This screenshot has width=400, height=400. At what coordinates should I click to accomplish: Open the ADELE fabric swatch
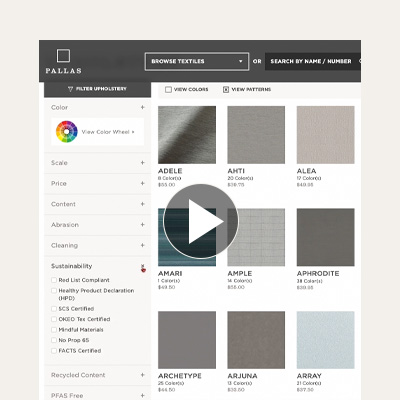tap(187, 135)
